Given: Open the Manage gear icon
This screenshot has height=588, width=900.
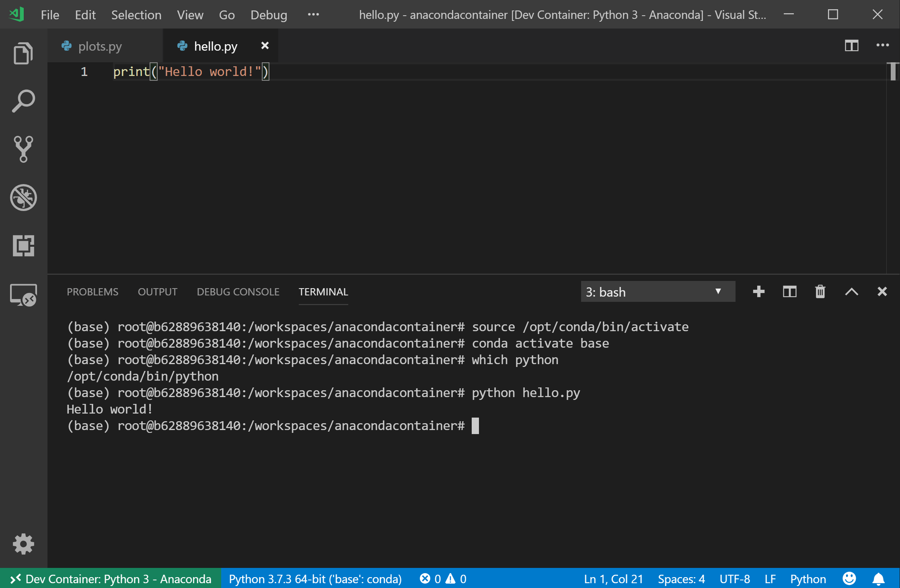Looking at the screenshot, I should pyautogui.click(x=23, y=544).
